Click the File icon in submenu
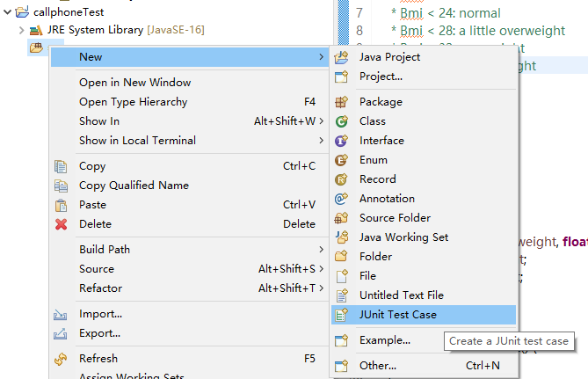 point(341,276)
